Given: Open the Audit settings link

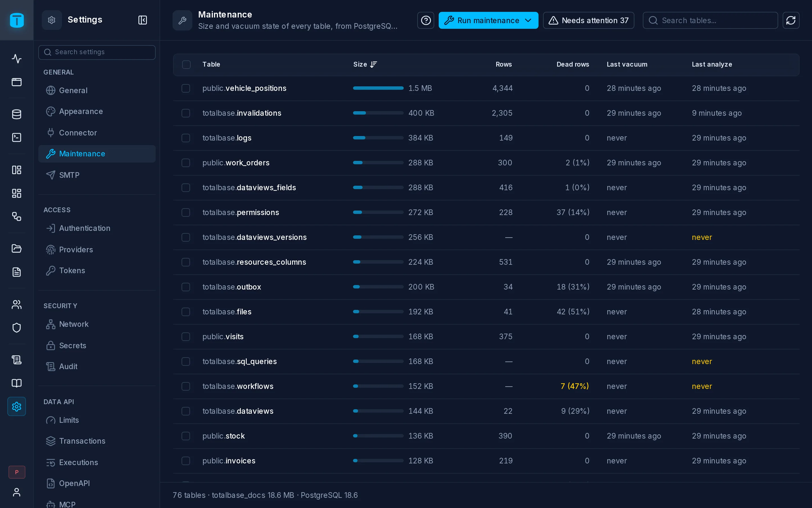Looking at the screenshot, I should click(x=97, y=367).
